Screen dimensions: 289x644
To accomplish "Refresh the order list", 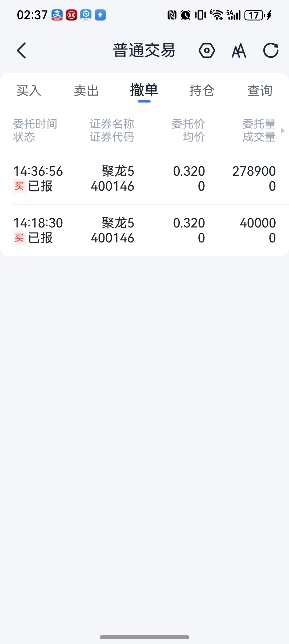I will point(271,50).
